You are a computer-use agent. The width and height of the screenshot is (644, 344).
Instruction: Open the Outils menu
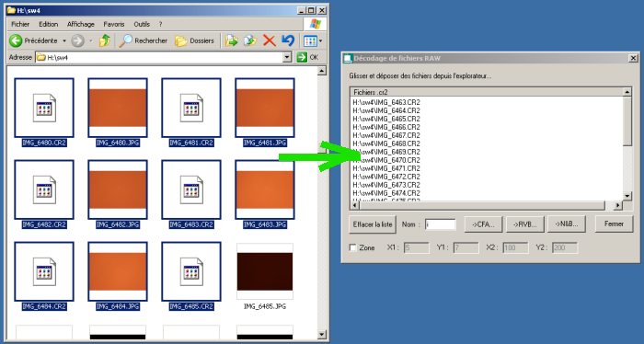pyautogui.click(x=142, y=24)
